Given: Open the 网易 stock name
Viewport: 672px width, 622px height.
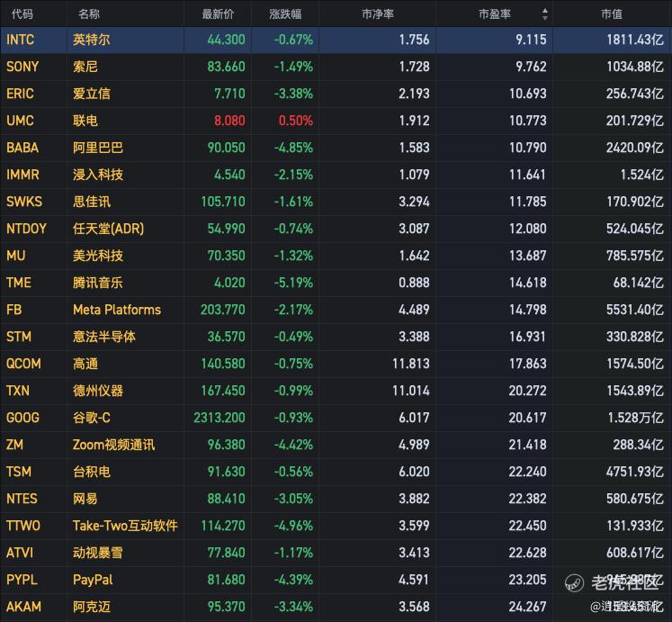Looking at the screenshot, I should [x=85, y=500].
